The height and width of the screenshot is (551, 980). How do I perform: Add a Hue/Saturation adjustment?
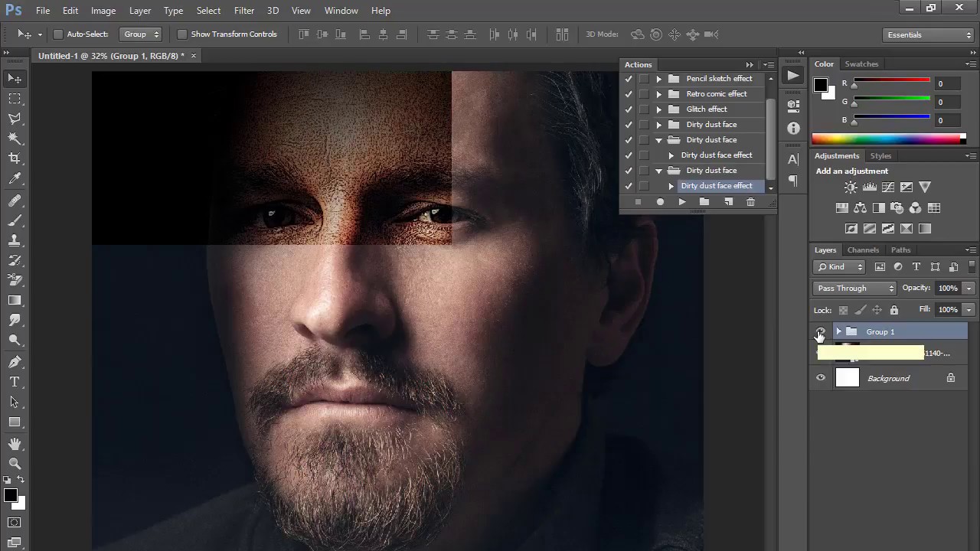click(x=841, y=208)
